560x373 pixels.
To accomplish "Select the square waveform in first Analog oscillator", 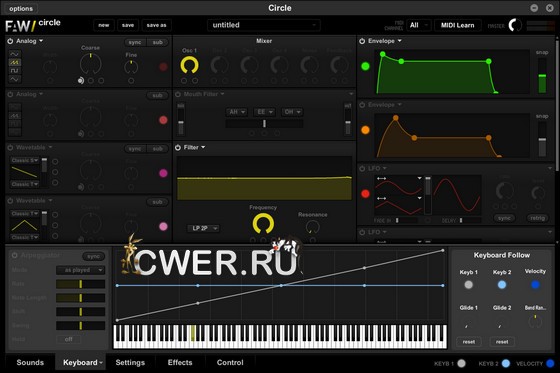I will (x=15, y=70).
